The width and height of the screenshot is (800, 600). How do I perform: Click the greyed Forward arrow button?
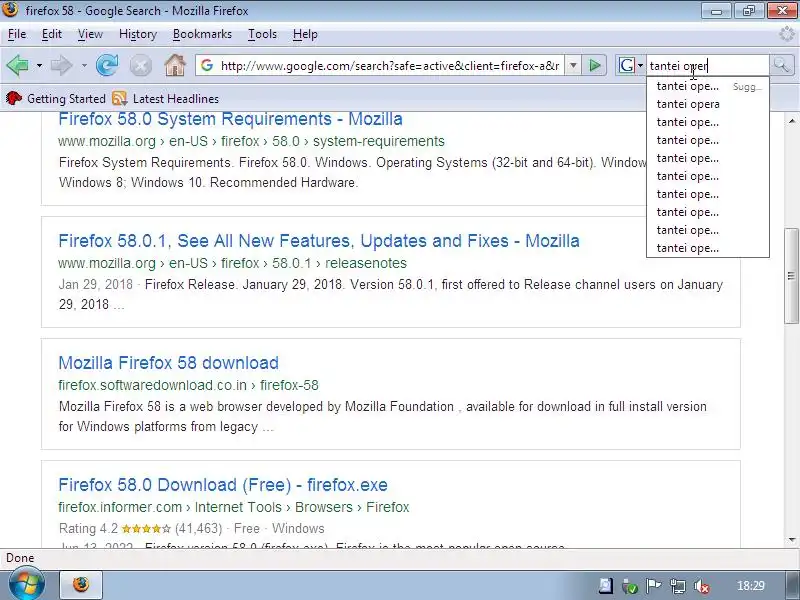(62, 66)
